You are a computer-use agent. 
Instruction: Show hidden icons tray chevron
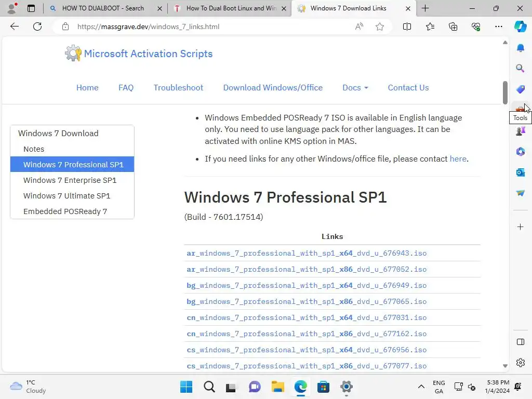421,387
